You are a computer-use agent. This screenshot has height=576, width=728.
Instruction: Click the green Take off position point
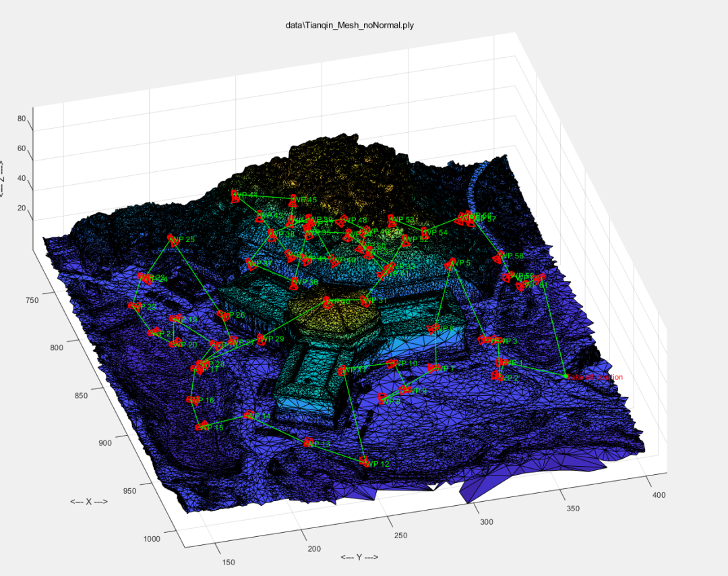point(565,375)
